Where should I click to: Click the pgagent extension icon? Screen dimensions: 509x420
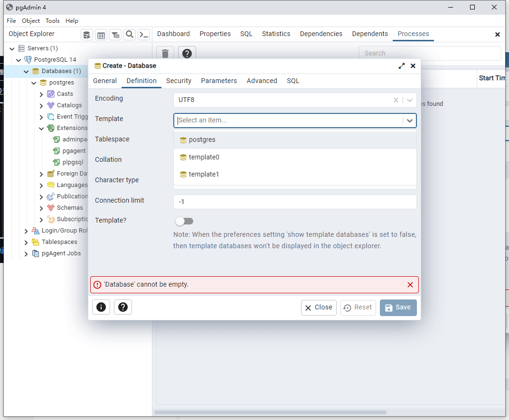click(x=57, y=151)
